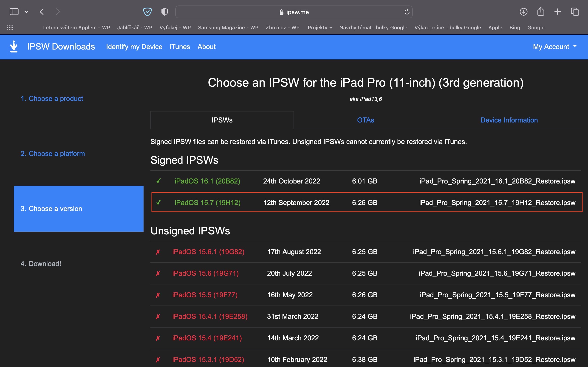588x367 pixels.
Task: Show tab overview icon
Action: 575,12
